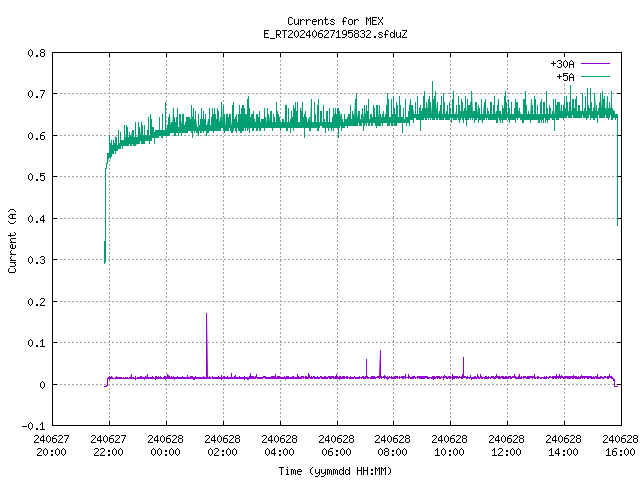Click the x-axis tick 240628 12:00
The image size is (640, 480).
point(506,445)
